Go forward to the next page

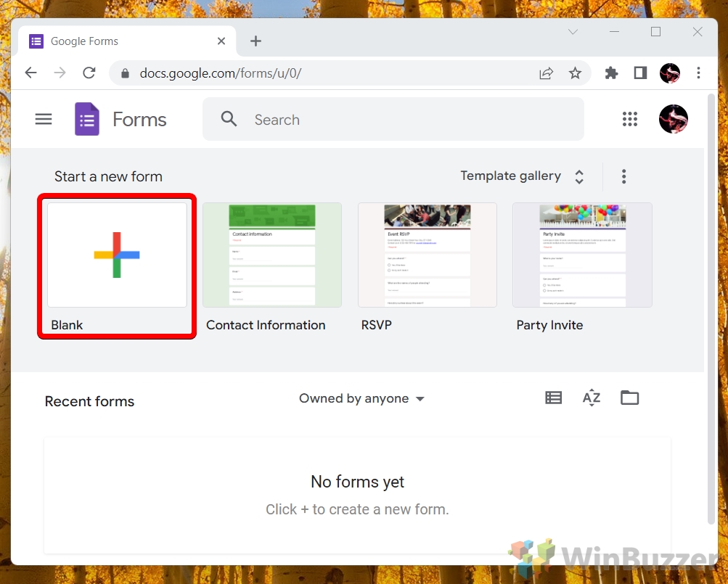pyautogui.click(x=60, y=73)
